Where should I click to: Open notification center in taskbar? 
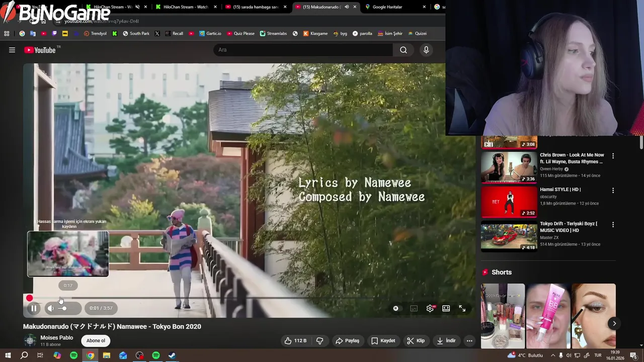tap(633, 355)
